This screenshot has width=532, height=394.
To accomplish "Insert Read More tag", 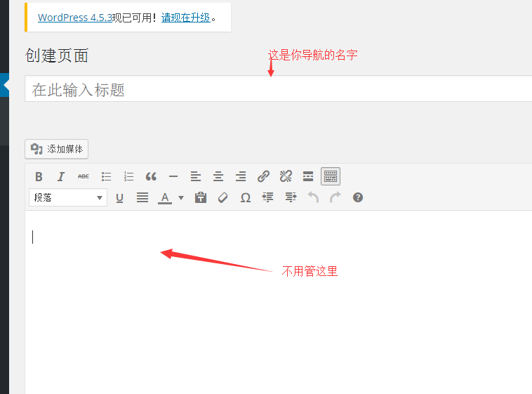I will [308, 176].
